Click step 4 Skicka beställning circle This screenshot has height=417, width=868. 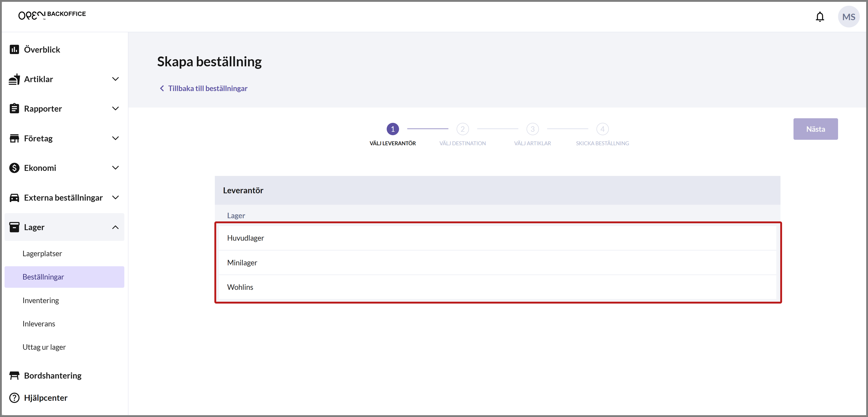pyautogui.click(x=602, y=129)
